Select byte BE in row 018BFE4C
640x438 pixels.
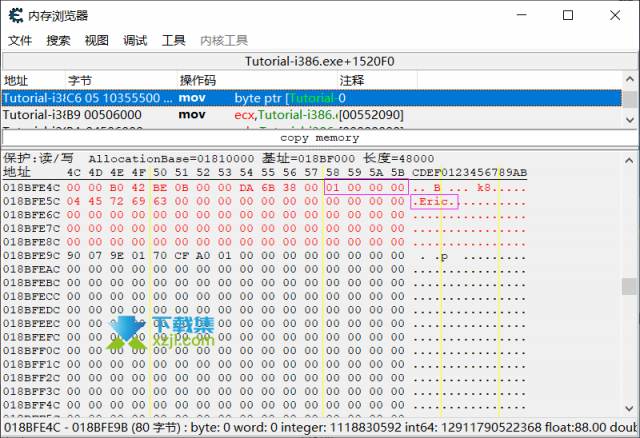point(160,188)
